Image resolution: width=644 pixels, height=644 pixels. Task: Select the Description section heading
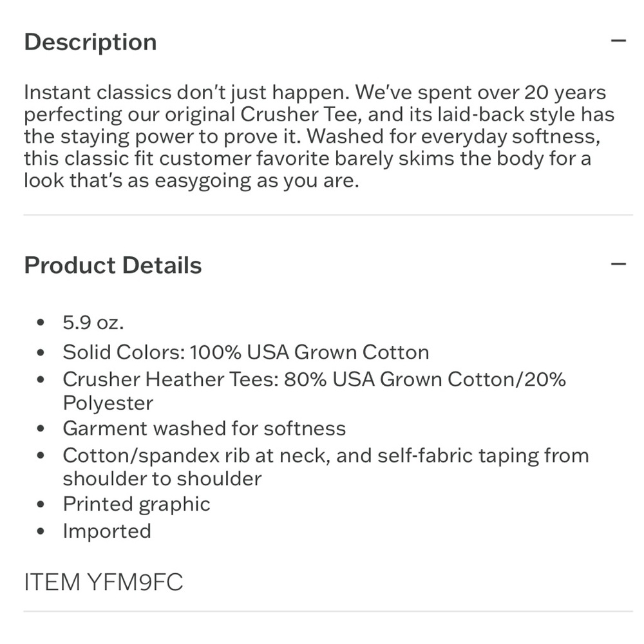[90, 42]
